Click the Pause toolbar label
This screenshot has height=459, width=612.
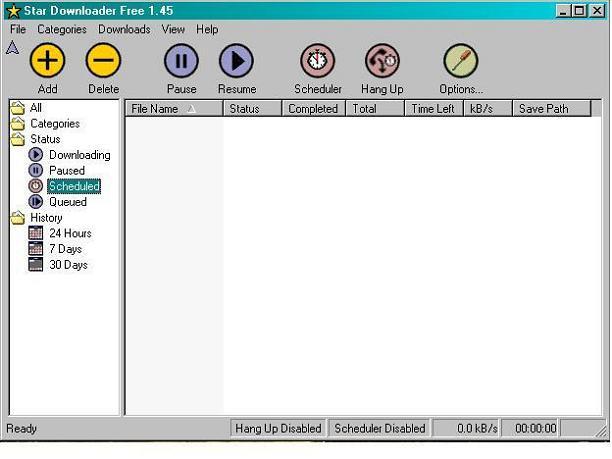click(x=181, y=89)
